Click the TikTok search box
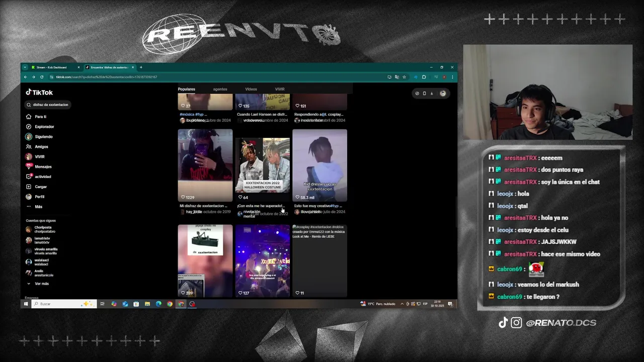The height and width of the screenshot is (362, 644). tap(49, 105)
